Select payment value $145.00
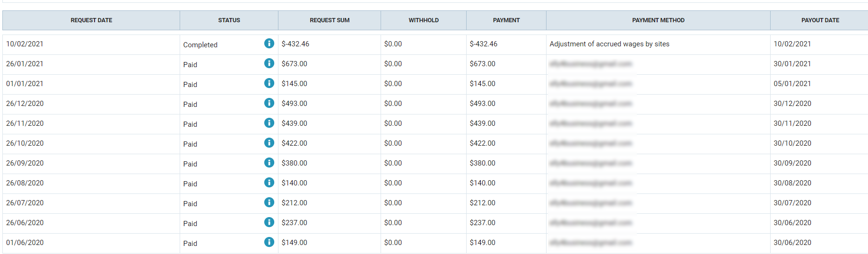868x254 pixels. pyautogui.click(x=483, y=84)
